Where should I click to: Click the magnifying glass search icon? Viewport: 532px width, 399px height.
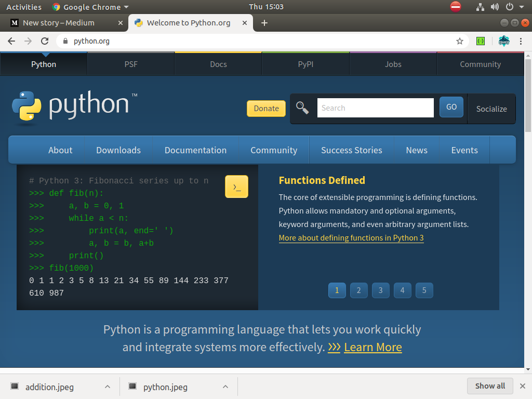302,108
